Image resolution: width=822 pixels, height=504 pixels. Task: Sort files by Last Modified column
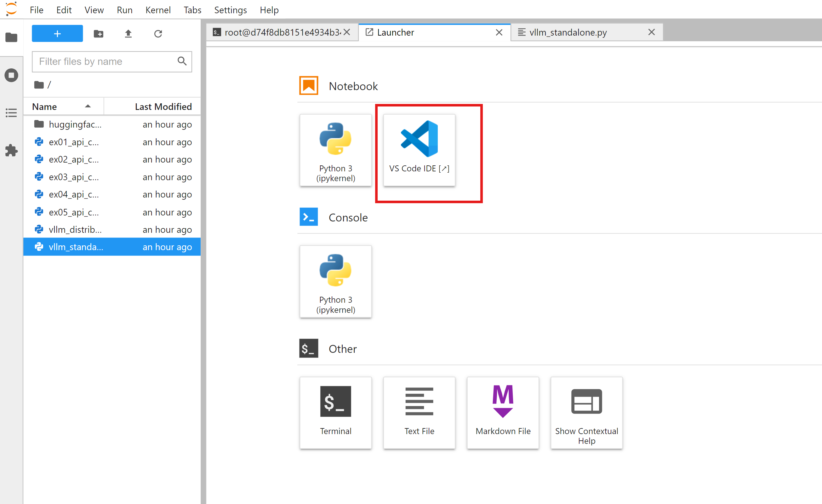tap(152, 106)
